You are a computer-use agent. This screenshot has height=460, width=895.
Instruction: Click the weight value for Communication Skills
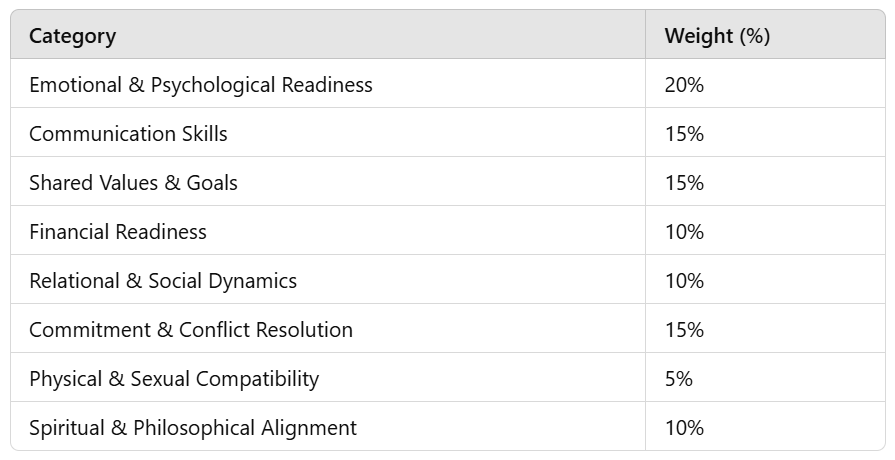(x=684, y=134)
